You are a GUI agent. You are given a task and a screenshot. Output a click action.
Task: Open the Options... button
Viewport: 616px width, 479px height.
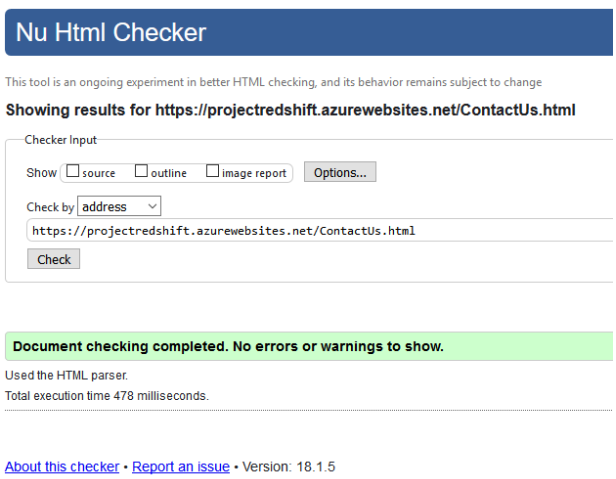340,172
